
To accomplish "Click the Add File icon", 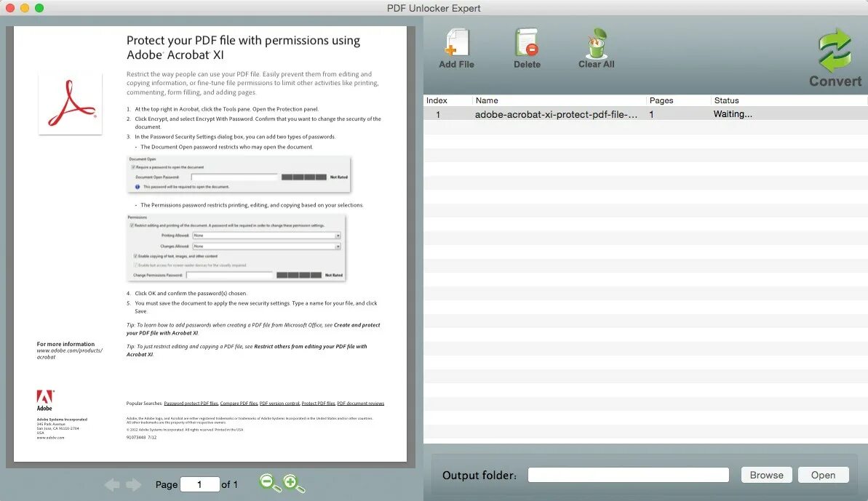I will [457, 43].
